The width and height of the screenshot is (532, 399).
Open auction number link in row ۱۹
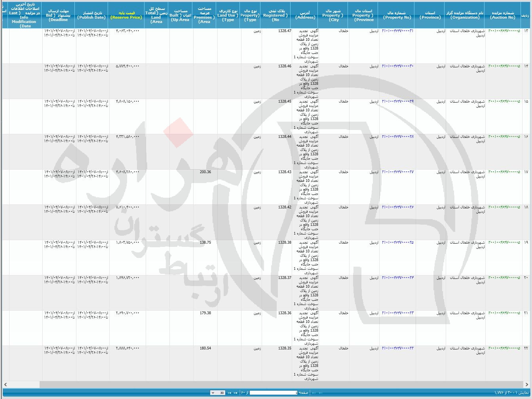(504, 242)
